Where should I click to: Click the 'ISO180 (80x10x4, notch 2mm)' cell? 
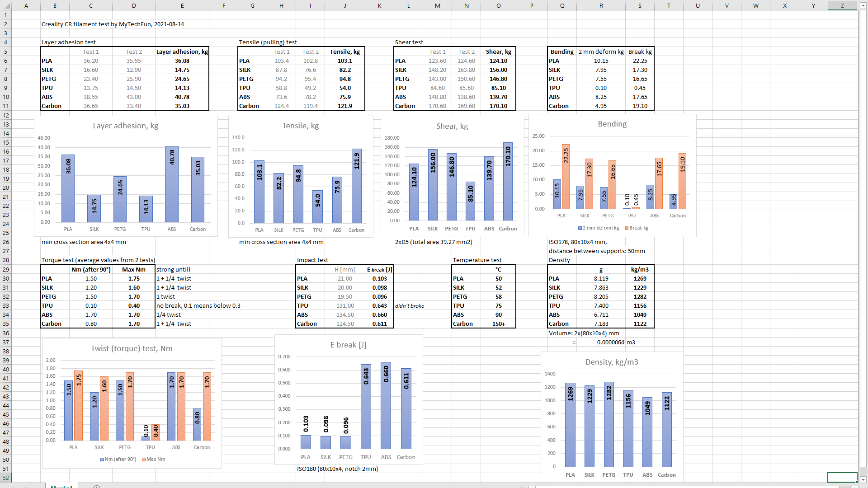pyautogui.click(x=337, y=469)
